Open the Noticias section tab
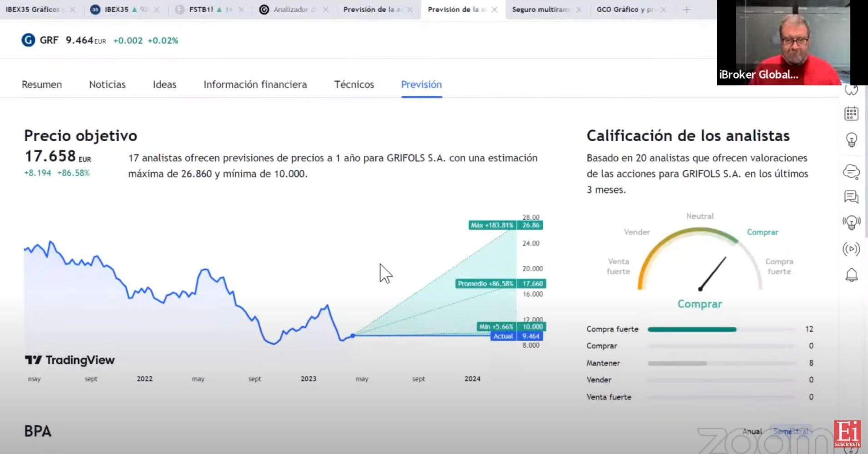Screen dimensions: 868x454 107,84
